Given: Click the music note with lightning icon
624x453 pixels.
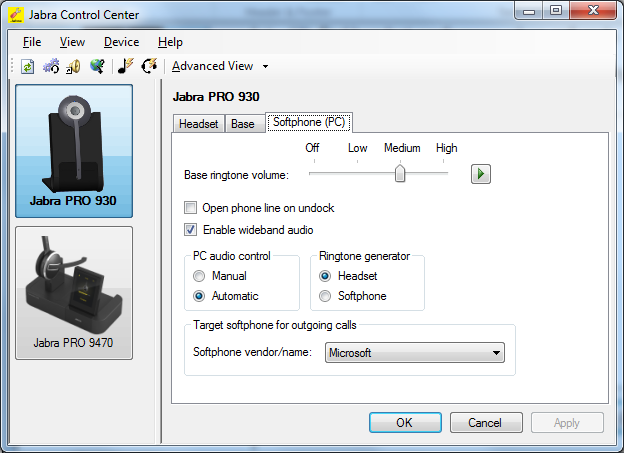Looking at the screenshot, I should pyautogui.click(x=126, y=66).
